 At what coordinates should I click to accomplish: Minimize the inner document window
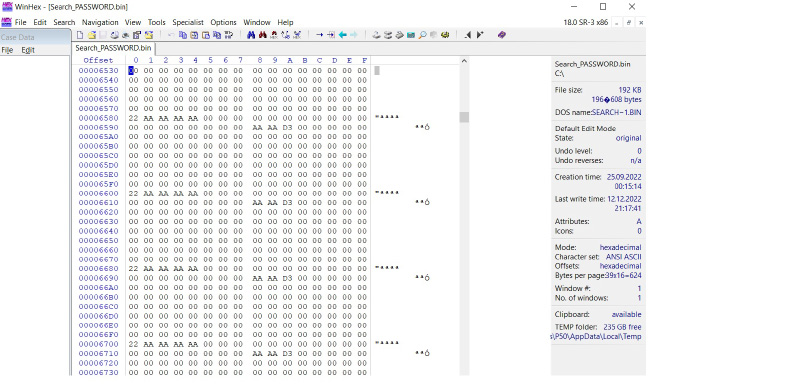click(x=617, y=22)
